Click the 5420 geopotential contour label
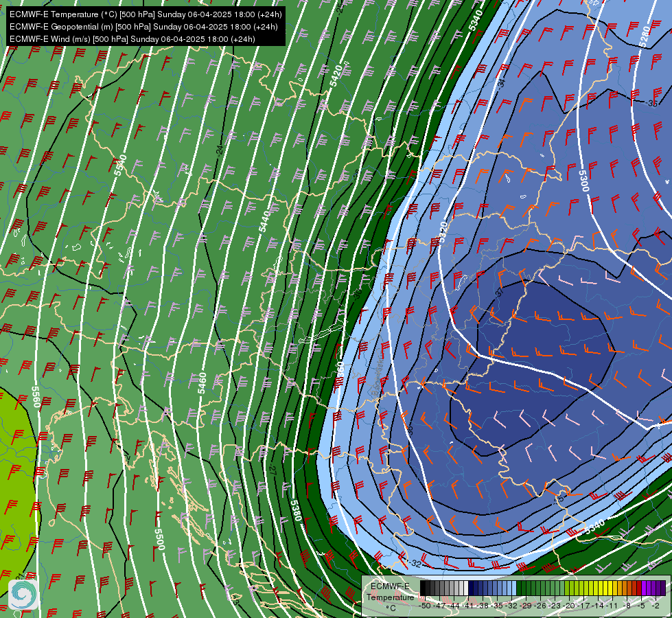 (x=336, y=76)
